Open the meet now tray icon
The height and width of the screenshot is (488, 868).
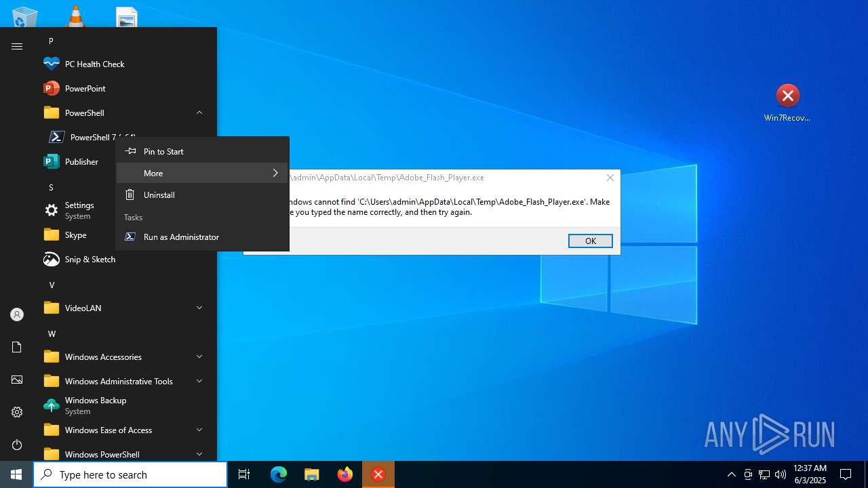pyautogui.click(x=748, y=474)
